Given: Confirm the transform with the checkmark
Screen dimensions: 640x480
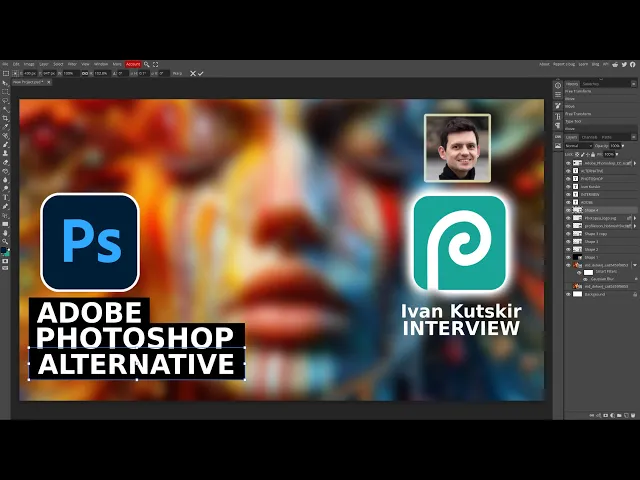Looking at the screenshot, I should click(x=201, y=73).
